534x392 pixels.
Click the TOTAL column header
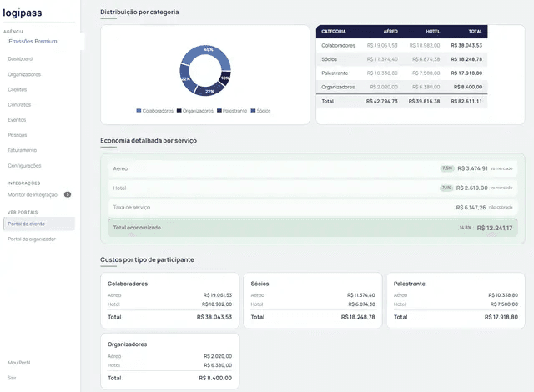pyautogui.click(x=476, y=32)
